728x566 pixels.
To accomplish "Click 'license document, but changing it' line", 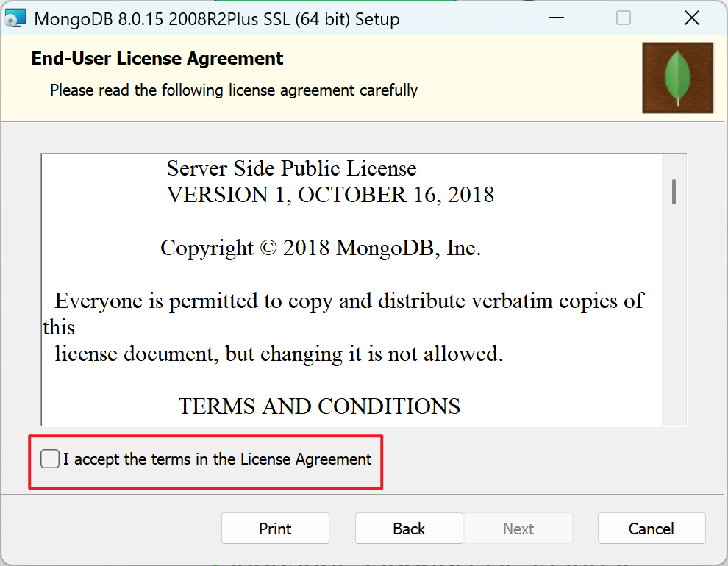I will (x=279, y=354).
